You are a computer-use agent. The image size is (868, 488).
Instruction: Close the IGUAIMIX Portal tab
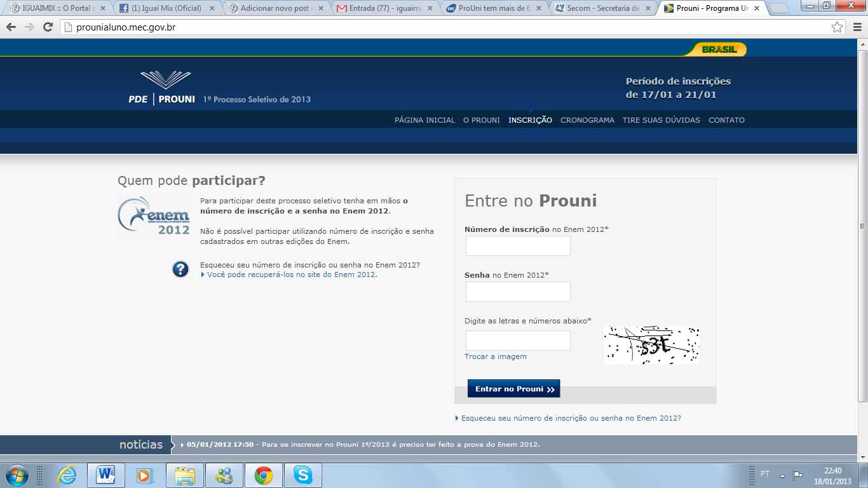pos(103,9)
